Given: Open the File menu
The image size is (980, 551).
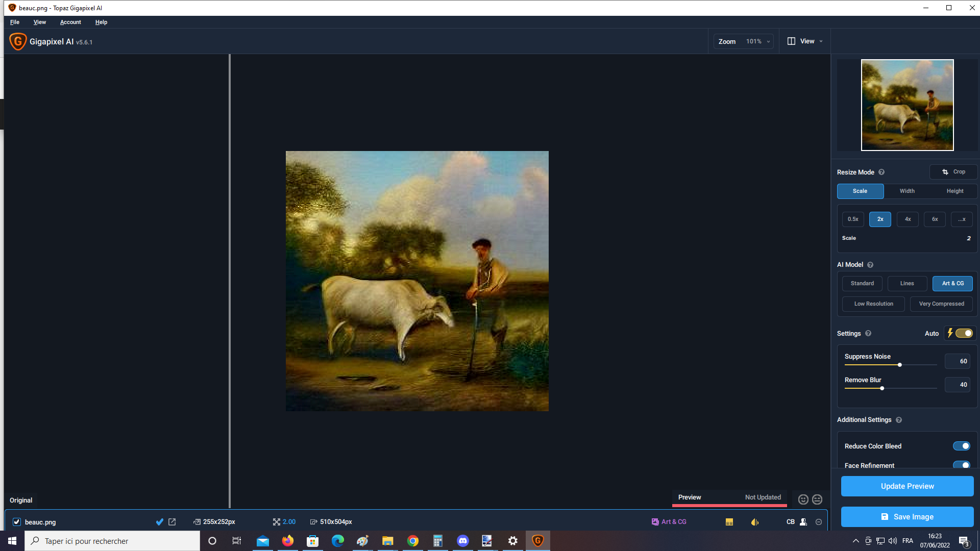Looking at the screenshot, I should click(x=15, y=22).
